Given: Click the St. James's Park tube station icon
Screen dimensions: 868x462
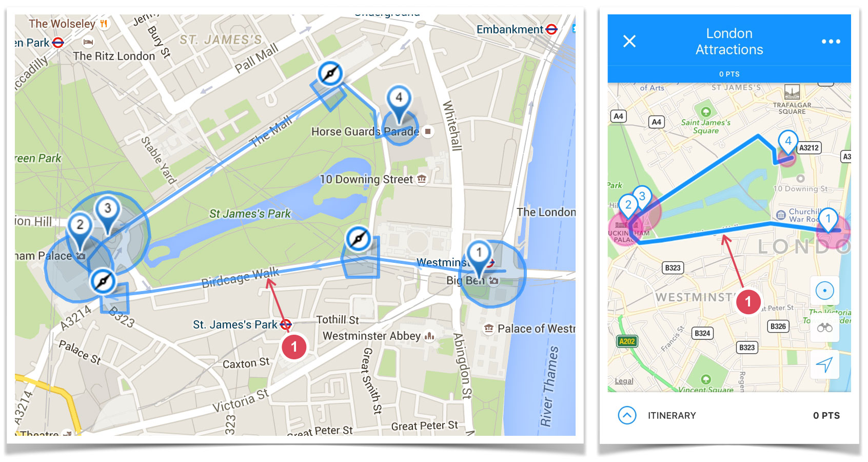Looking at the screenshot, I should [x=286, y=324].
